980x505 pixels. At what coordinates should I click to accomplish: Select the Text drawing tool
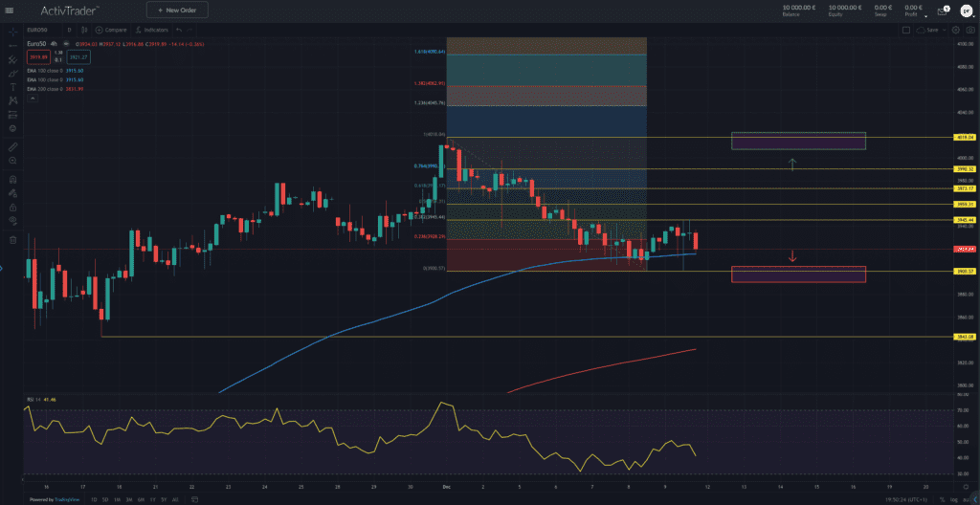pos(12,86)
